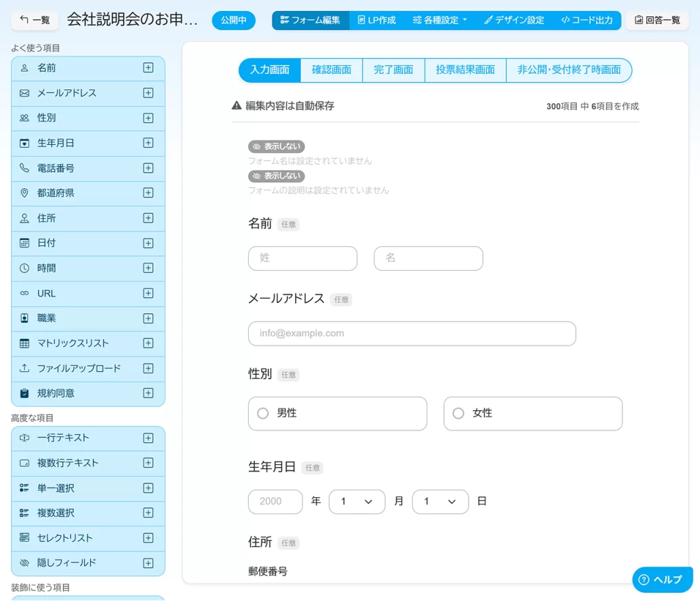Switch to the 投票結果画面 tab
700x601 pixels.
pos(465,70)
